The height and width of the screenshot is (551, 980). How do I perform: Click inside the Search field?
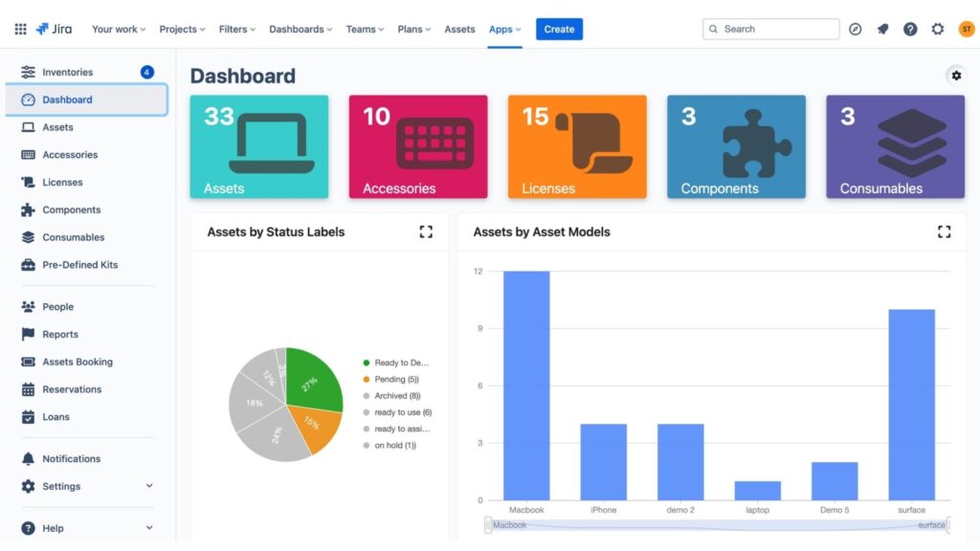(769, 29)
